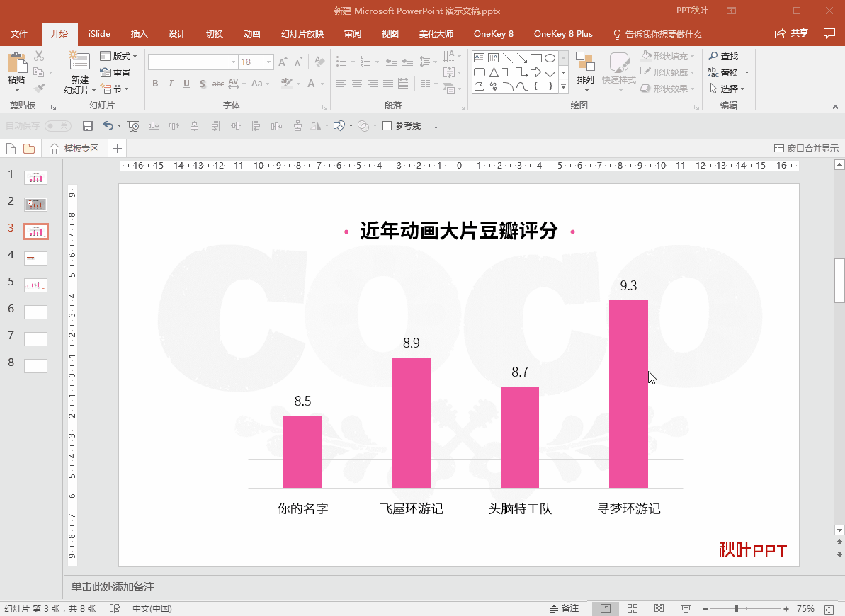Click 共享 share button
Screen dimensions: 845x616
pos(791,33)
